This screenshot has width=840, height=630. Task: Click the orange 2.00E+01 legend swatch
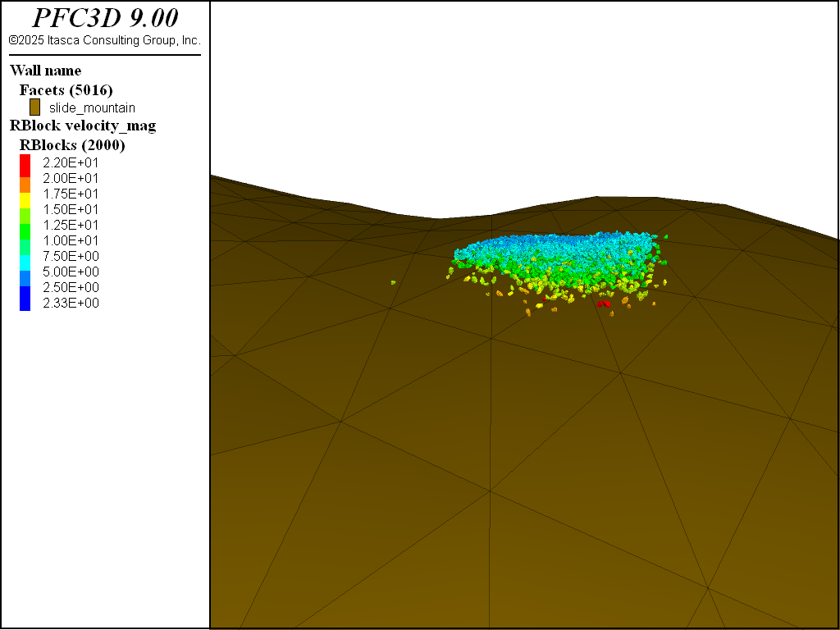[x=25, y=185]
